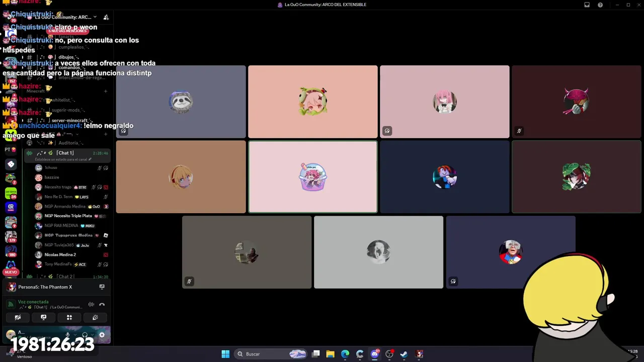Screen dimensions: 644x362
Task: Click the Buscar taskbar search box
Action: [x=272, y=354]
